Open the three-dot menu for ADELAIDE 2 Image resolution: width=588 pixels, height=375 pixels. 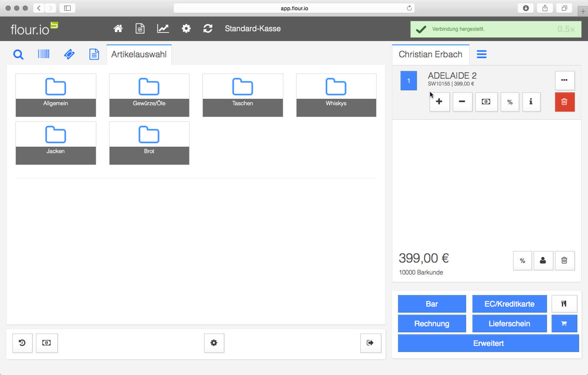[x=564, y=80]
